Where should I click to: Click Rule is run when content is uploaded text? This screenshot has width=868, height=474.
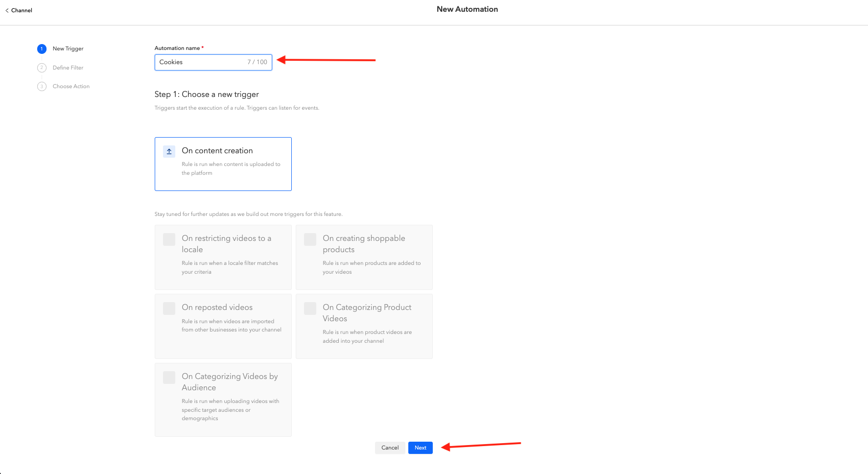[x=231, y=168]
